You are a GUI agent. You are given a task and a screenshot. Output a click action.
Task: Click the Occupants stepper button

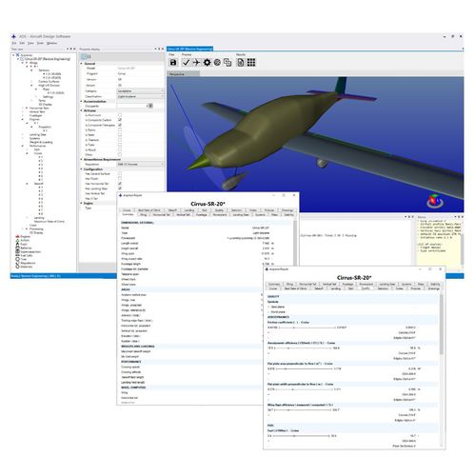pos(150,106)
